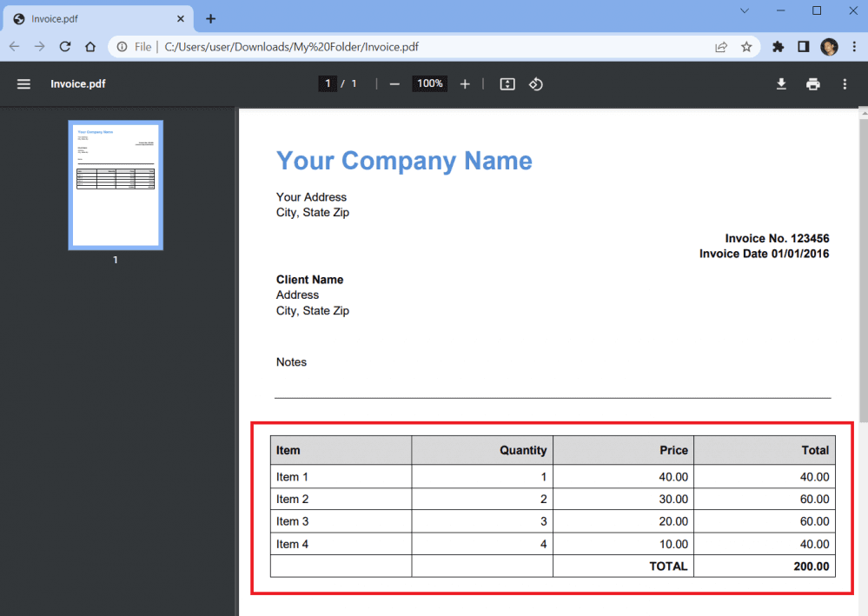The width and height of the screenshot is (868, 616).
Task: Open the Chrome three-dot menu
Action: tap(854, 47)
